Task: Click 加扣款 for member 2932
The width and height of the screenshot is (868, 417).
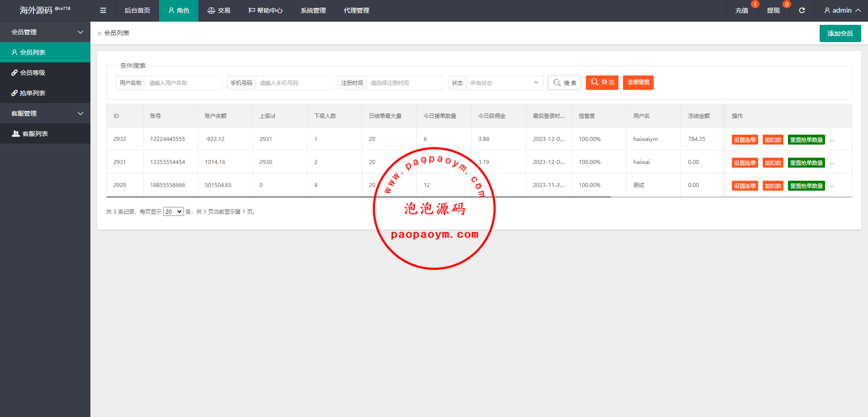Action: click(x=773, y=140)
